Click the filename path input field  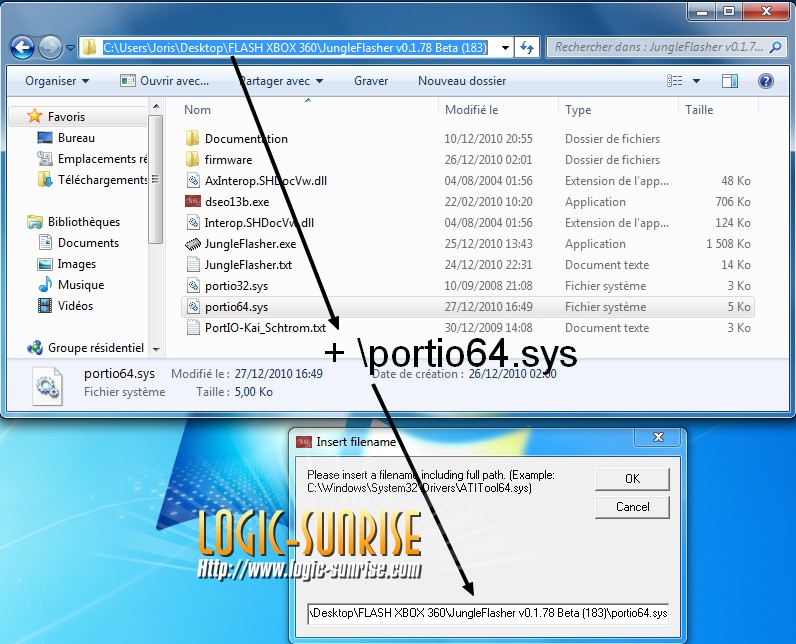(x=488, y=613)
